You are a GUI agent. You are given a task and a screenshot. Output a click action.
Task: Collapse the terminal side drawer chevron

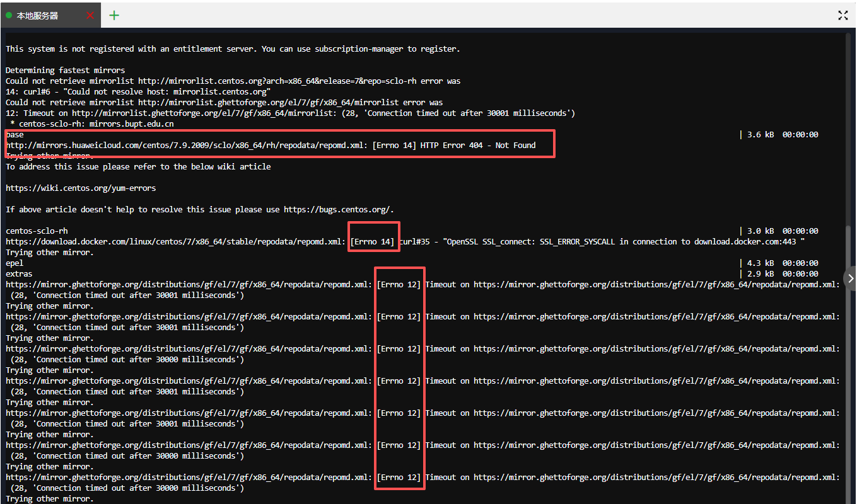click(850, 278)
